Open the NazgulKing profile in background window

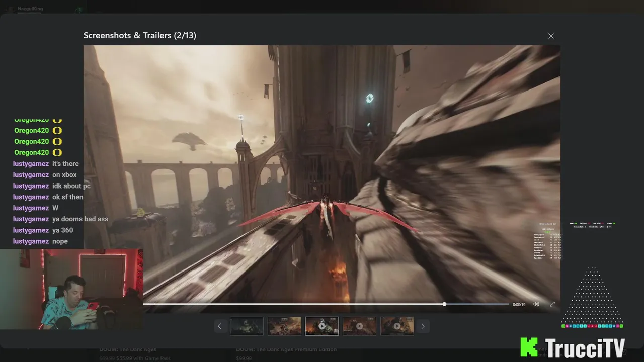[31, 9]
